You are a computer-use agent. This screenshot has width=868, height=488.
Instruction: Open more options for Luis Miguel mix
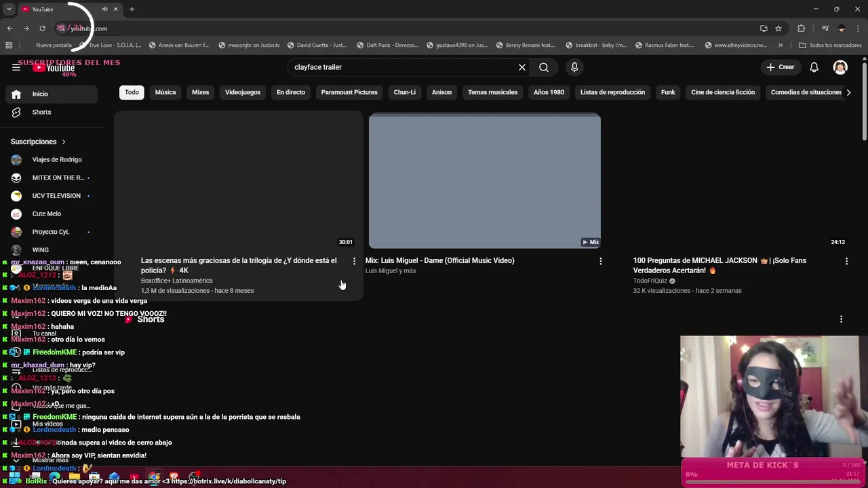coord(600,261)
